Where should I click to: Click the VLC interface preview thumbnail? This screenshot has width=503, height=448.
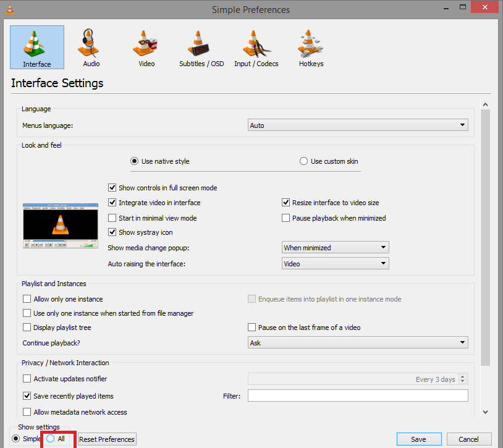click(x=61, y=226)
